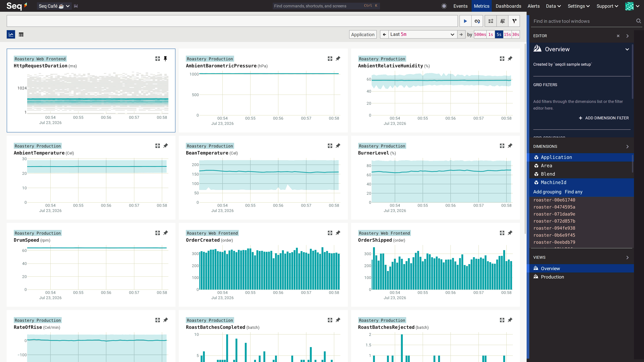Click the add filter funnel icon
The width and height of the screenshot is (644, 362).
514,21
